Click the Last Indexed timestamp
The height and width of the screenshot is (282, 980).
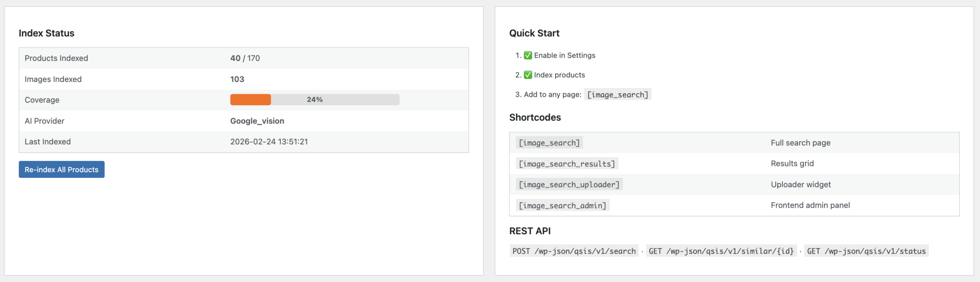(x=269, y=142)
